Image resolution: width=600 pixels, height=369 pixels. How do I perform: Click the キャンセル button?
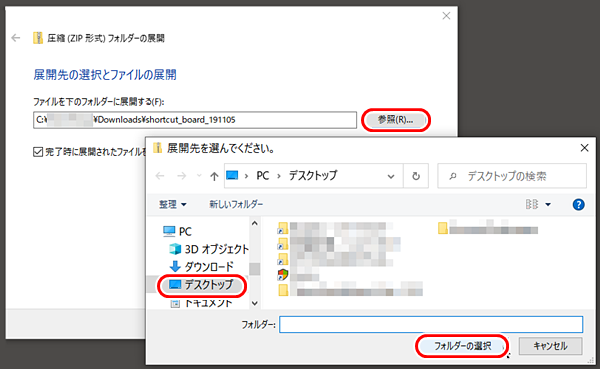tap(550, 346)
